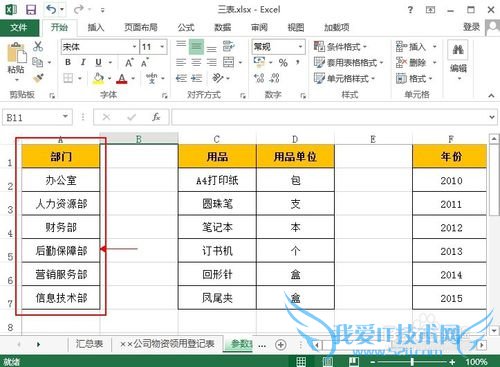Image resolution: width=500 pixels, height=367 pixels.
Task: Expand 套用表格格式 menu
Action: (349, 62)
